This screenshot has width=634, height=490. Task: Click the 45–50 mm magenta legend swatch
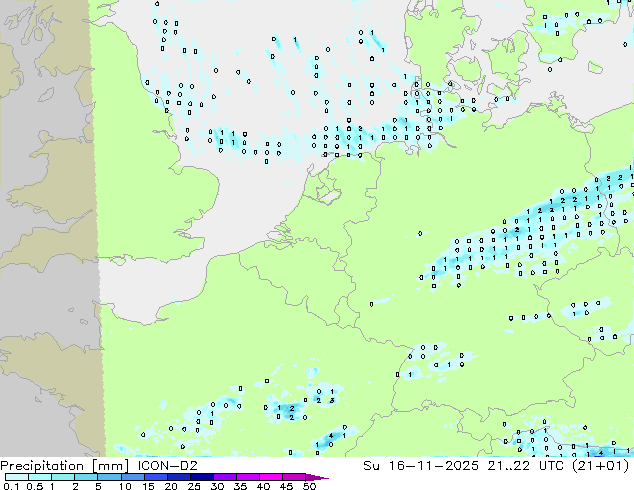[294, 477]
